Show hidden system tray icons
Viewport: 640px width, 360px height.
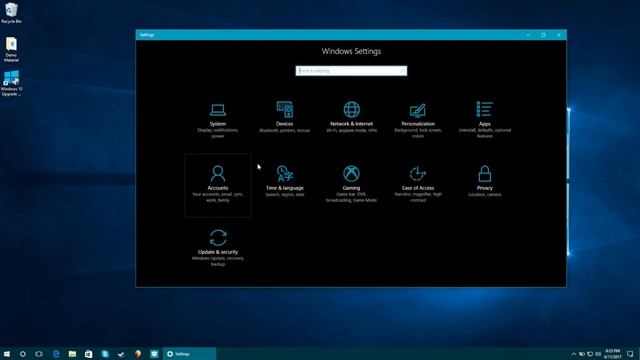[x=573, y=354]
